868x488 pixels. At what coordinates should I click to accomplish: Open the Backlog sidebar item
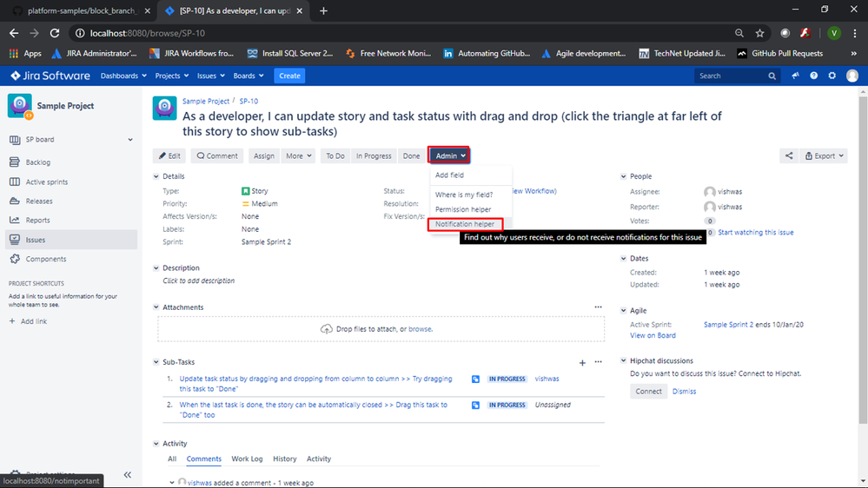click(x=38, y=162)
